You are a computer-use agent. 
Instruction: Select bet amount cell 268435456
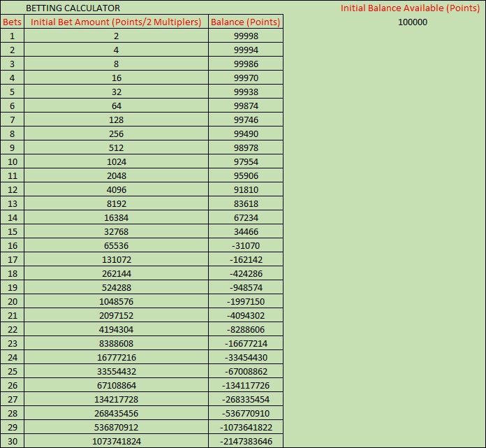click(116, 412)
